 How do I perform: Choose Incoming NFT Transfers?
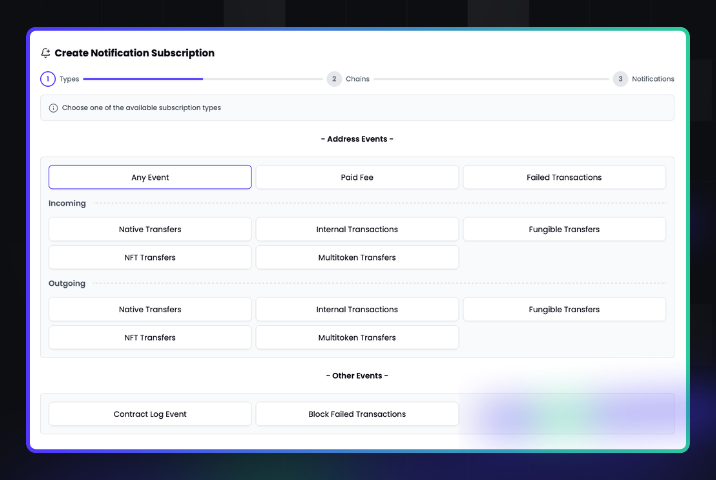click(x=150, y=258)
